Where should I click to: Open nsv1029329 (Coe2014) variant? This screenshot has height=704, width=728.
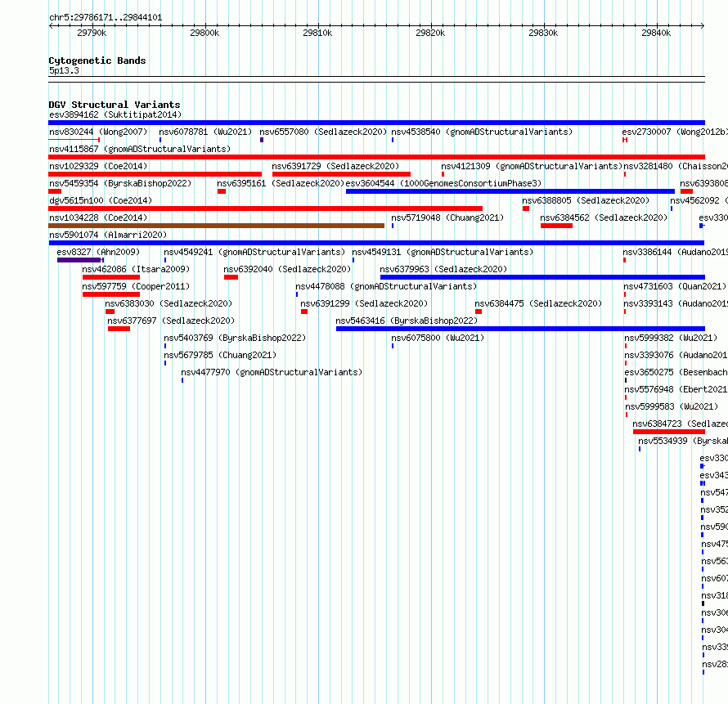click(98, 166)
